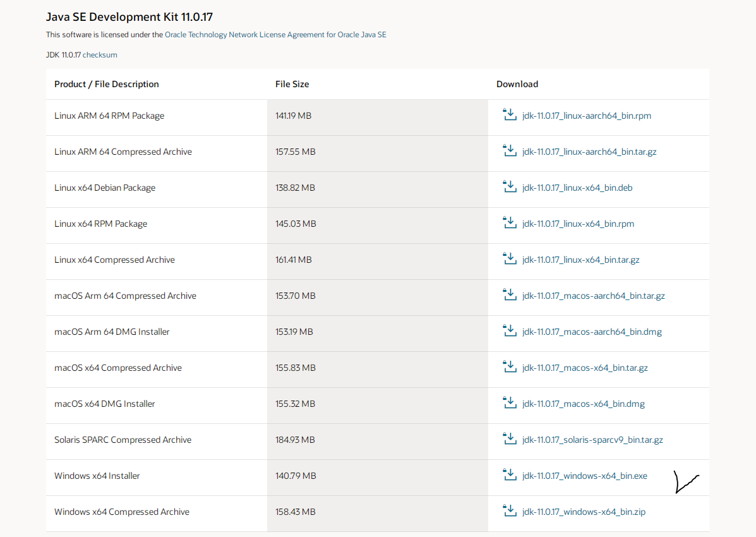Viewport: 756px width, 537px height.
Task: Download jdk-11.0.17_linux-x64_bin.tar.gz link
Action: (x=580, y=260)
